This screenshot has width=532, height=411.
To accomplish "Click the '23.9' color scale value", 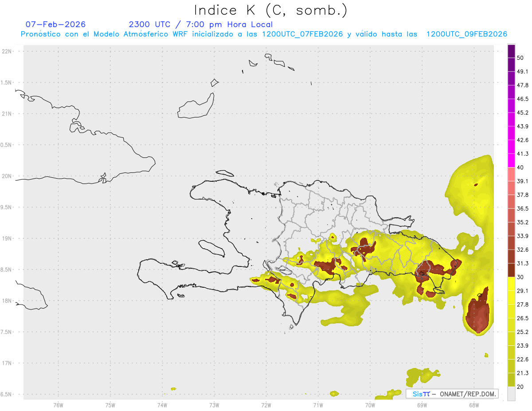I will tap(523, 346).
